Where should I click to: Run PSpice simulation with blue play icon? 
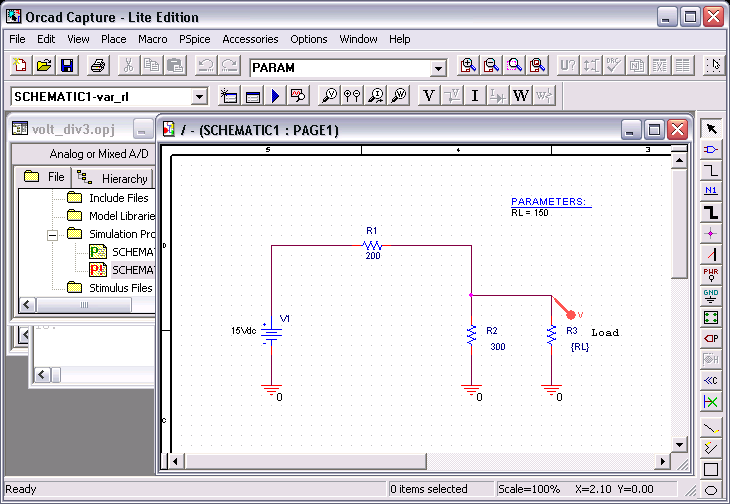[x=275, y=96]
